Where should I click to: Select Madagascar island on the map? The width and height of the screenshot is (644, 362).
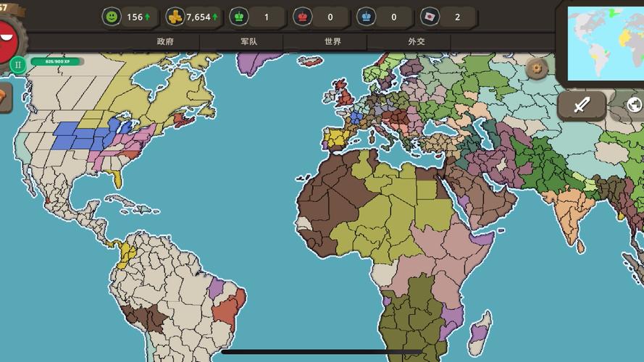(480, 333)
